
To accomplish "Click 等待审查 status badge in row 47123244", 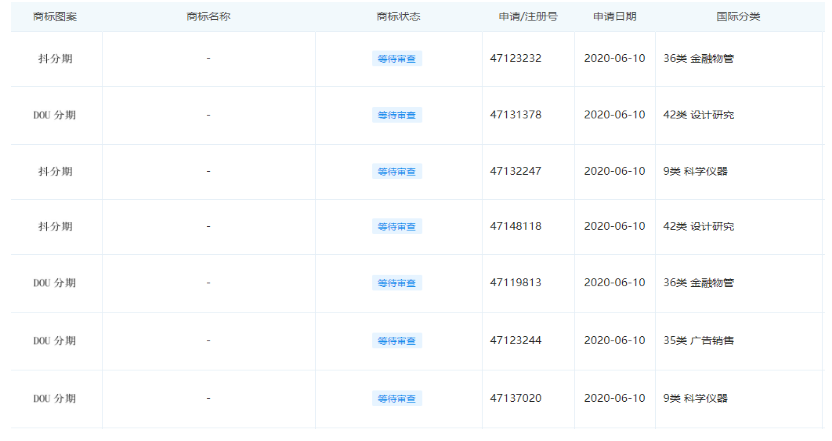I will click(x=397, y=341).
